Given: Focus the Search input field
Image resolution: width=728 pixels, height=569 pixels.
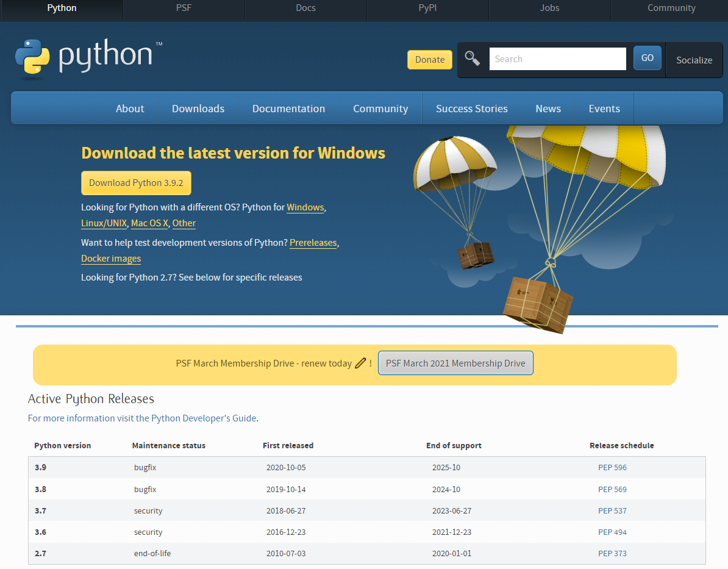Looking at the screenshot, I should (558, 59).
